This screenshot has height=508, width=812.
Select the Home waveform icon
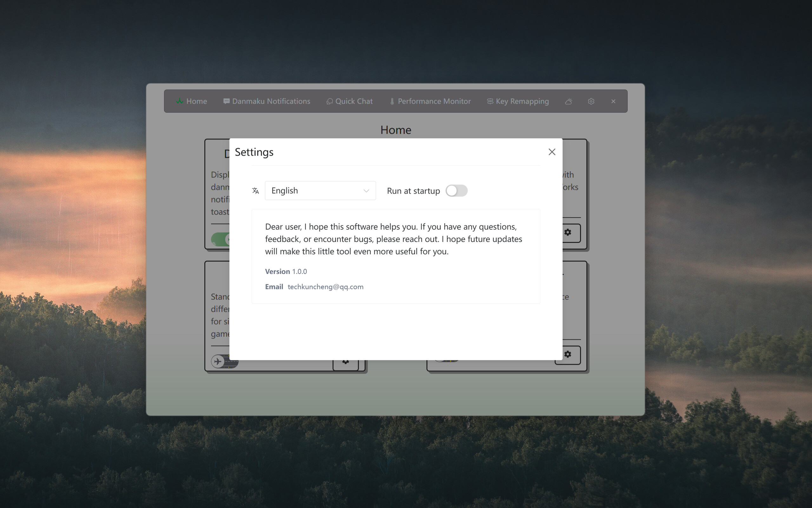(179, 101)
